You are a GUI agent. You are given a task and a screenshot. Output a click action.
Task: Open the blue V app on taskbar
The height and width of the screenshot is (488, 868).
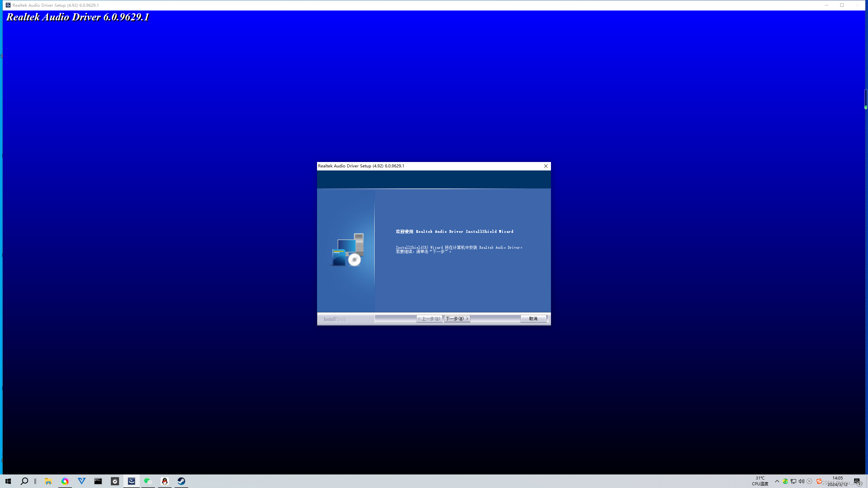[81, 481]
